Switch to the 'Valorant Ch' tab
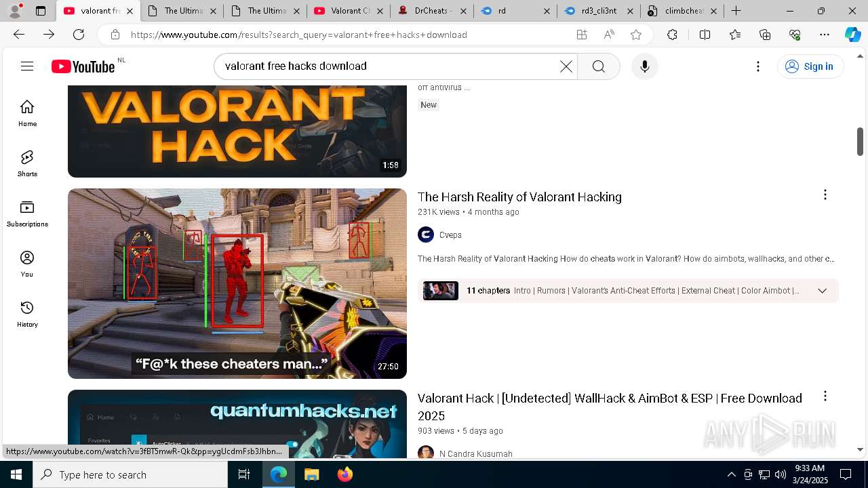868x488 pixels. (349, 11)
